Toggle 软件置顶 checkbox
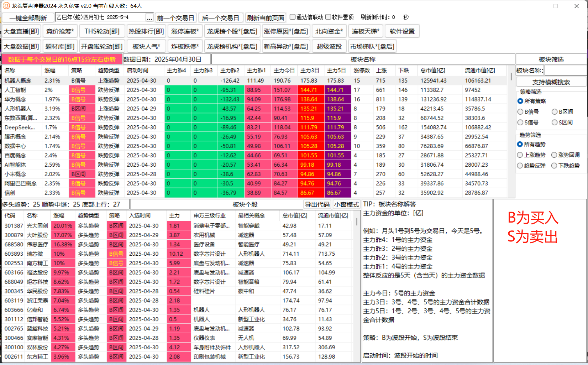Screen dimensions: 588x365 click(328, 17)
